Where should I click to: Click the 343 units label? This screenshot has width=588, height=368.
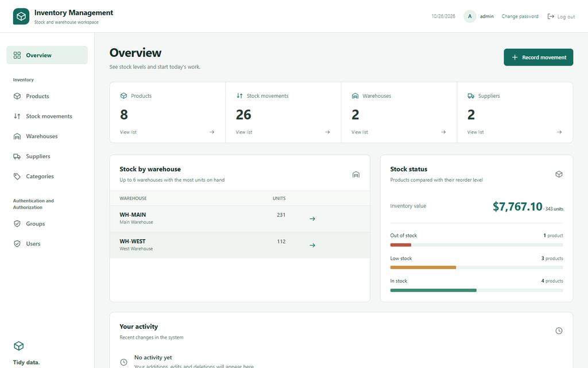pyautogui.click(x=554, y=209)
